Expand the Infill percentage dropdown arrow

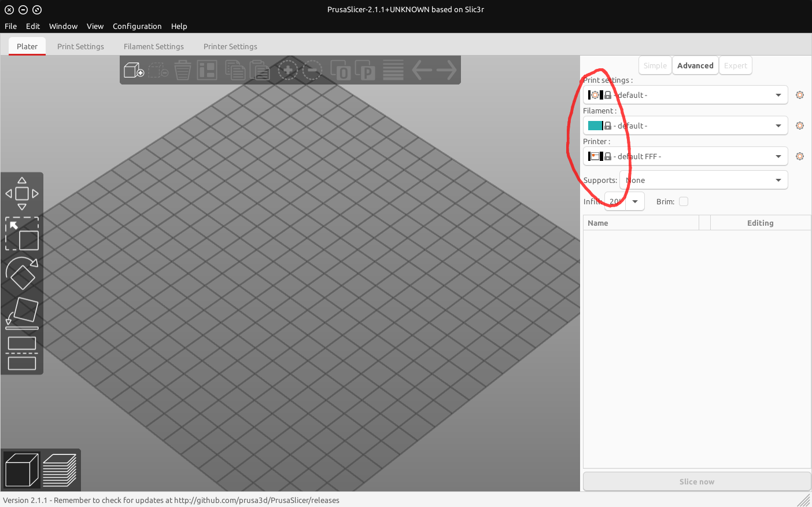click(x=635, y=201)
